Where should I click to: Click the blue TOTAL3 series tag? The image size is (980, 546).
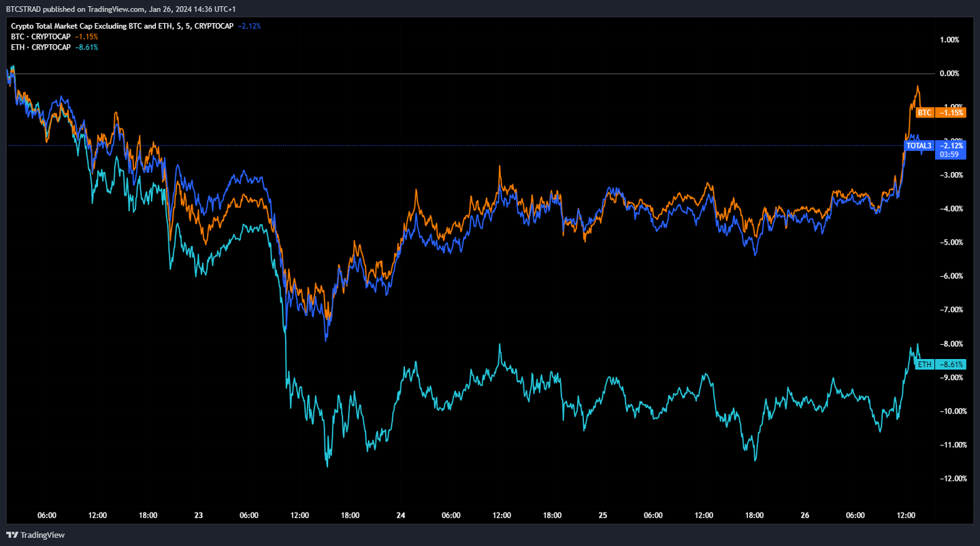tap(918, 146)
